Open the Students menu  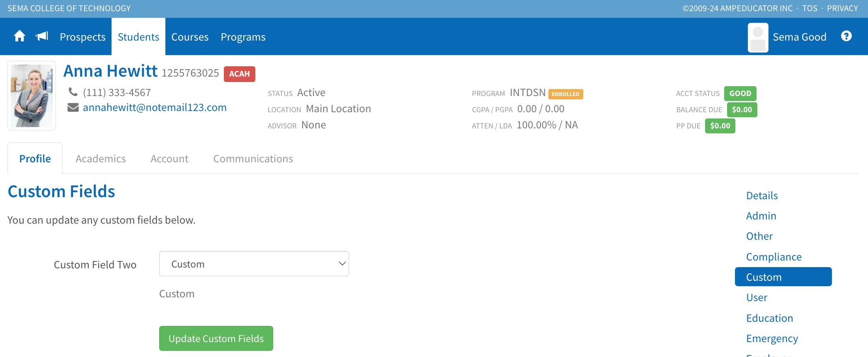pyautogui.click(x=138, y=37)
